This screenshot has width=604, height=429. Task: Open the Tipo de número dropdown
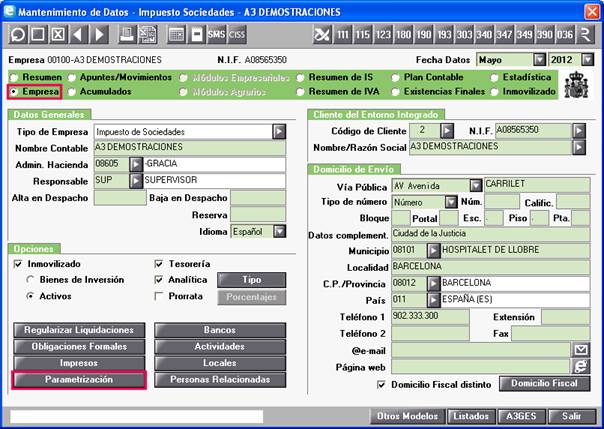451,202
